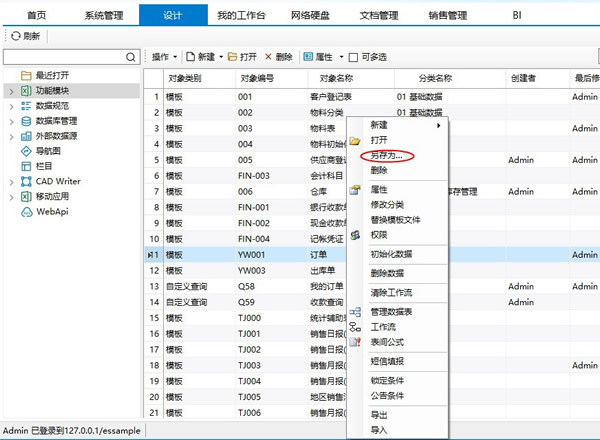This screenshot has height=440, width=600.
Task: Open the 新建 dropdown arrow in toolbar
Action: 221,57
